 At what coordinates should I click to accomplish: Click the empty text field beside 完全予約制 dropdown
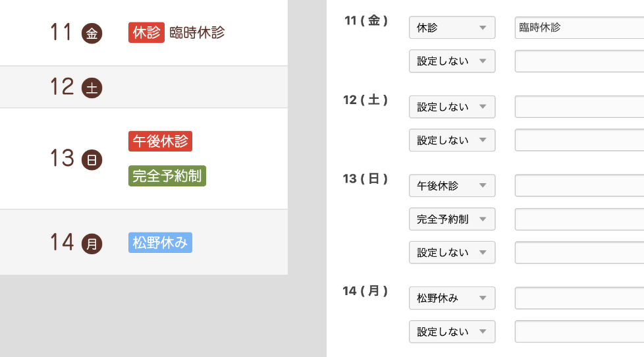pyautogui.click(x=579, y=219)
